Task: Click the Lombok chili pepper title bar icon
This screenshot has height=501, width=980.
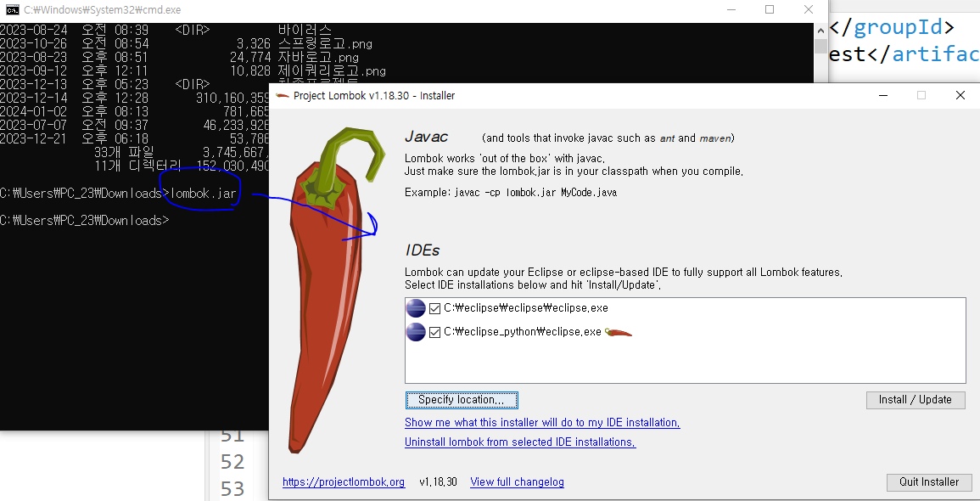Action: pos(283,96)
